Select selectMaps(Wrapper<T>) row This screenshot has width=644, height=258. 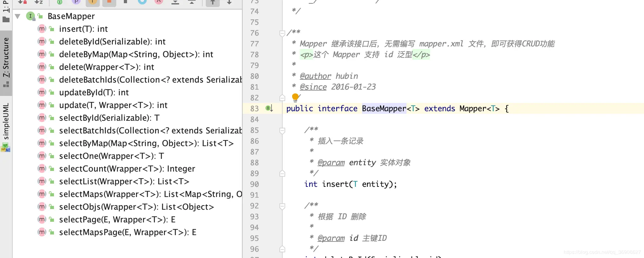point(127,194)
